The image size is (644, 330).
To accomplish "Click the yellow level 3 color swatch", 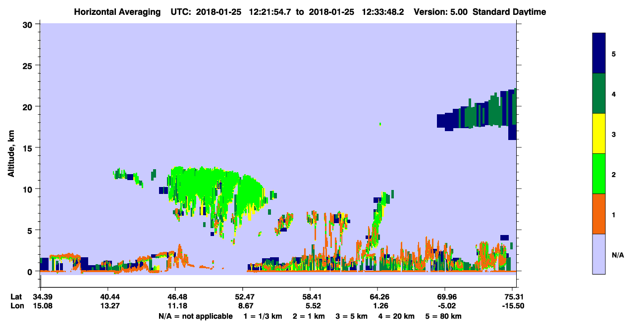I will [x=599, y=134].
